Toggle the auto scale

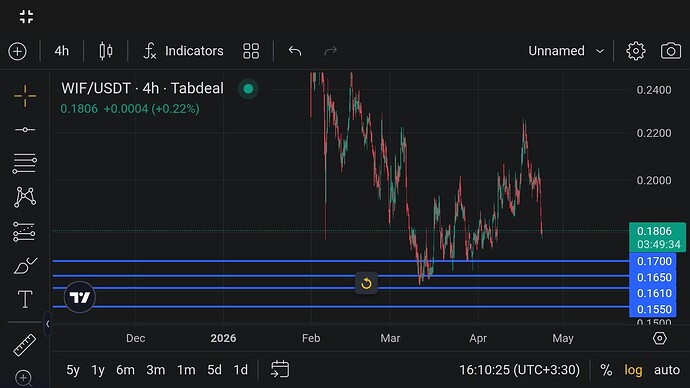[667, 370]
